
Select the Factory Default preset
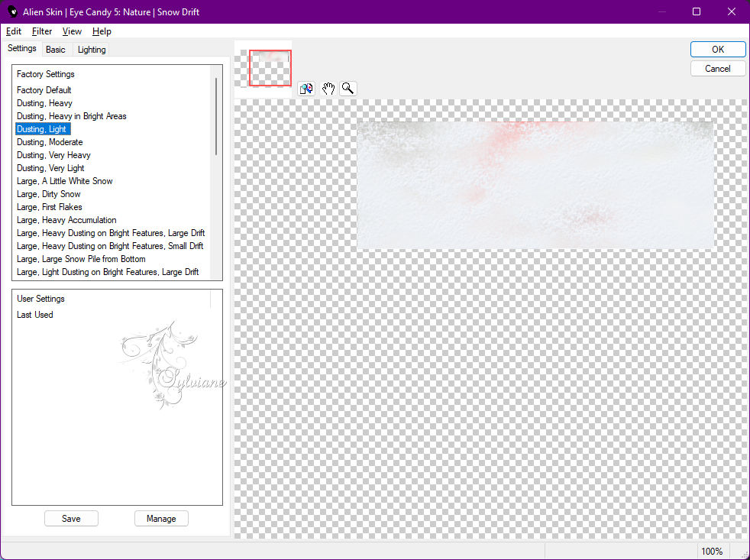[x=44, y=90]
